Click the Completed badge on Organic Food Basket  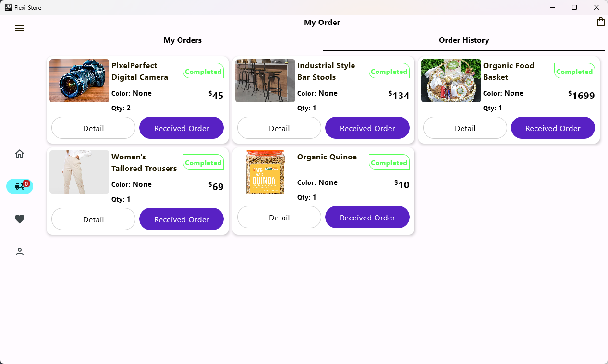click(574, 71)
